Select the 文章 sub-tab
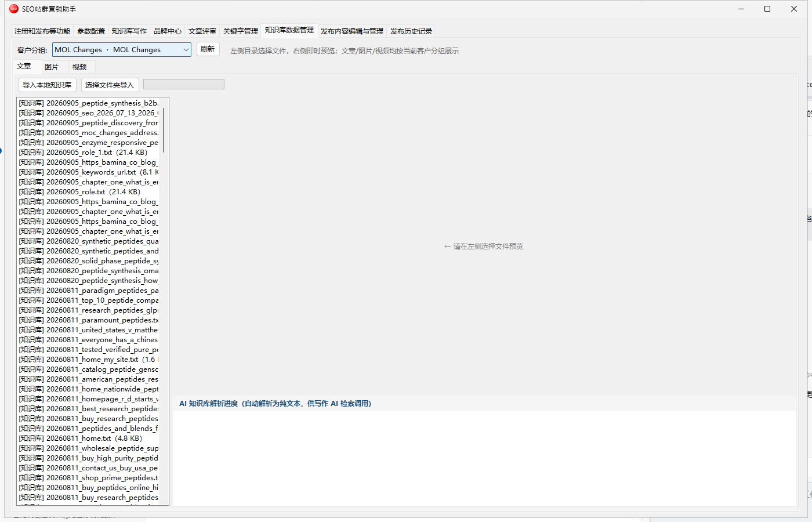This screenshot has height=522, width=812. 24,66
